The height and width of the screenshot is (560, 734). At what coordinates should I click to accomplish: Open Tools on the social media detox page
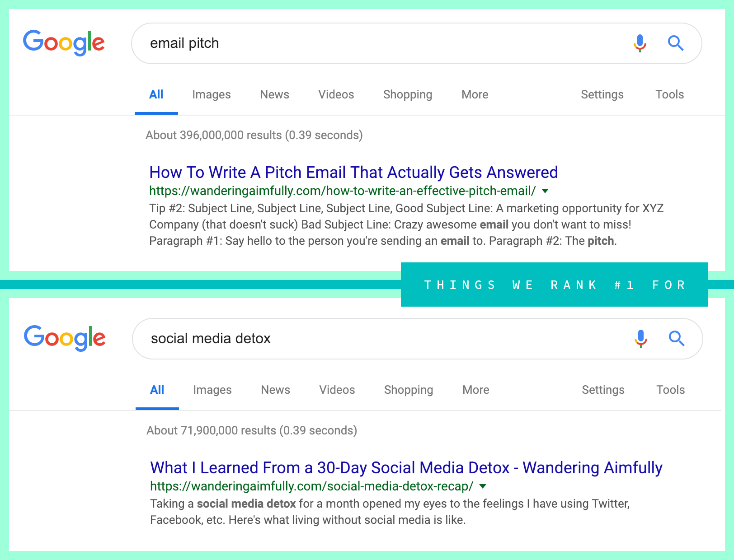(x=670, y=390)
